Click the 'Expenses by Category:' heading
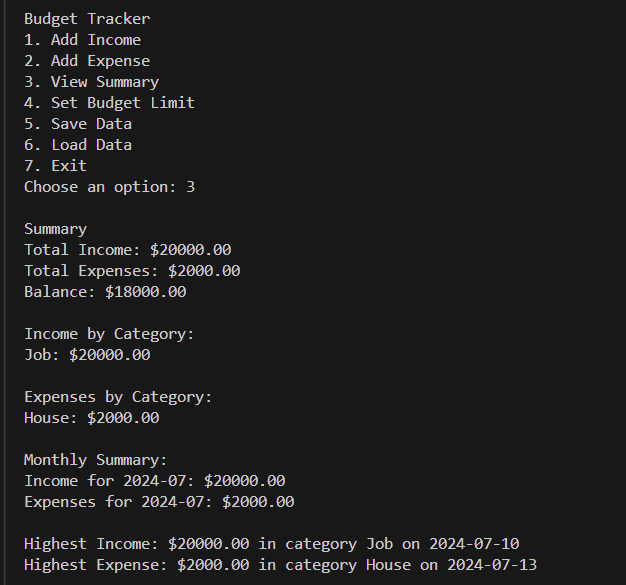Viewport: 626px width, 585px height. click(x=118, y=397)
